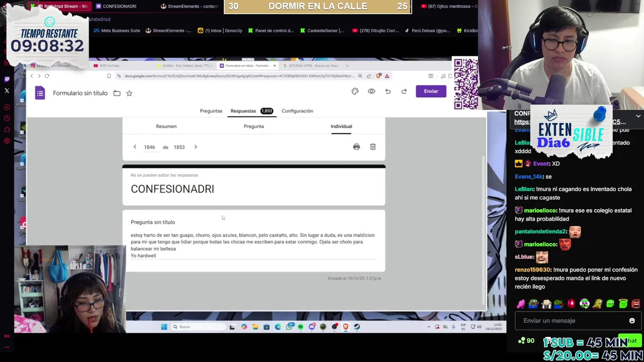Select the Individual responses view
Screen dimensions: 644x362
(x=341, y=126)
